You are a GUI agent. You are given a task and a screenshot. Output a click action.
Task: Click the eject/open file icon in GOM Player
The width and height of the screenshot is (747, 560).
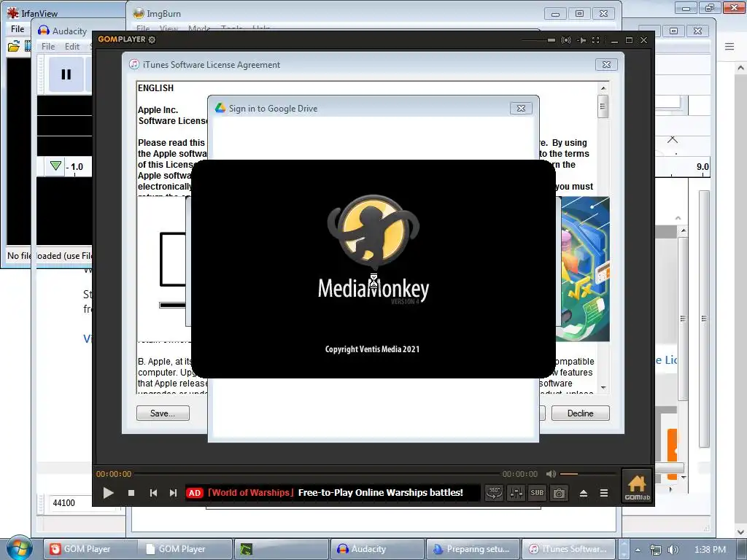(583, 494)
